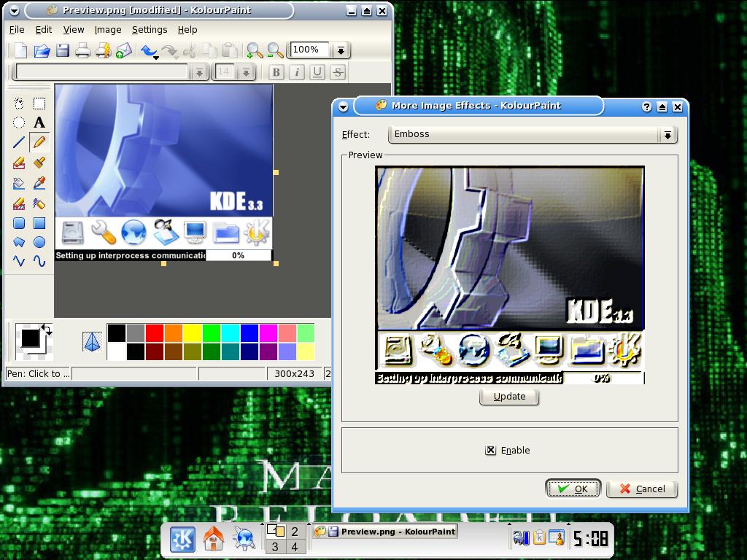The image size is (747, 560).
Task: Click the New document icon
Action: (x=20, y=50)
